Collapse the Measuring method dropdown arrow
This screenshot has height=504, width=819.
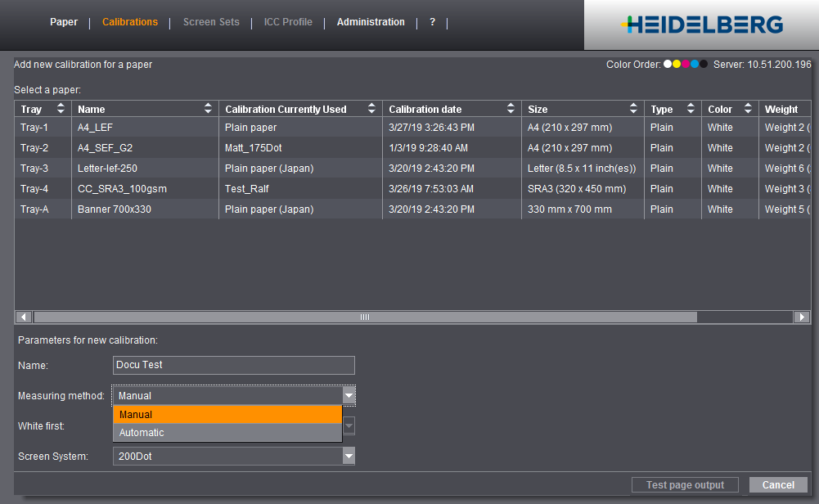tap(349, 396)
